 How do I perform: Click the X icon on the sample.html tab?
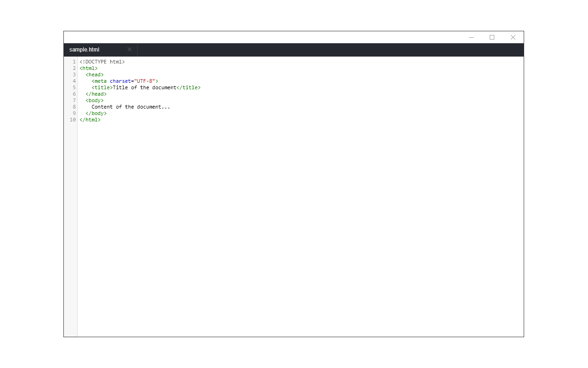coord(129,49)
